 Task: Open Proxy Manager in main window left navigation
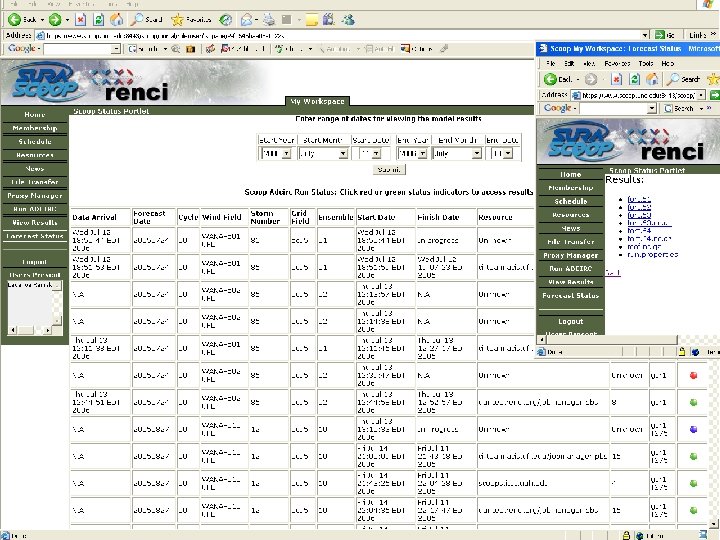click(x=35, y=196)
